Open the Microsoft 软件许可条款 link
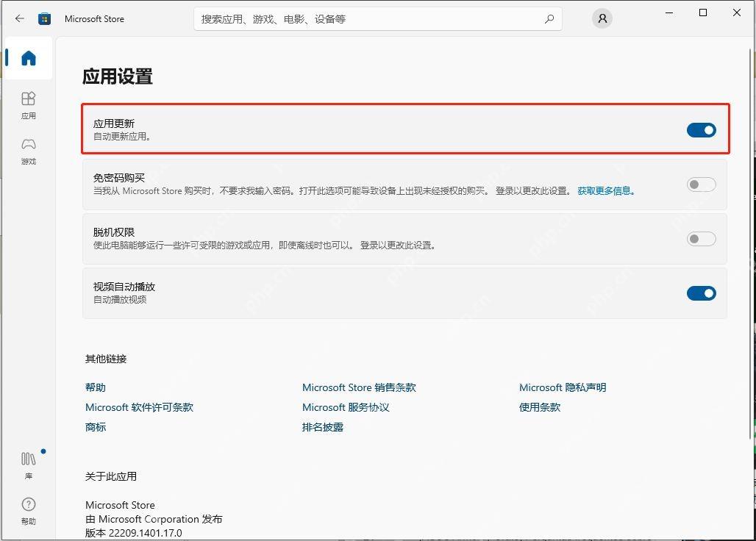Screen dimensions: 756x541 pyautogui.click(x=139, y=407)
